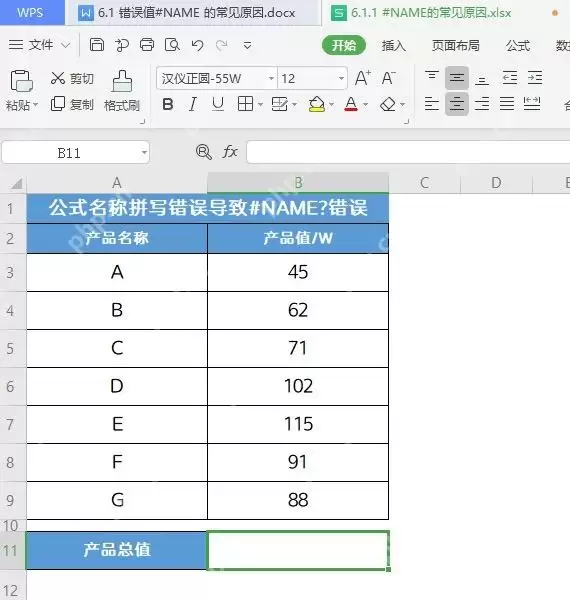
Task: Open the fill color bucket swatch
Action: (317, 104)
